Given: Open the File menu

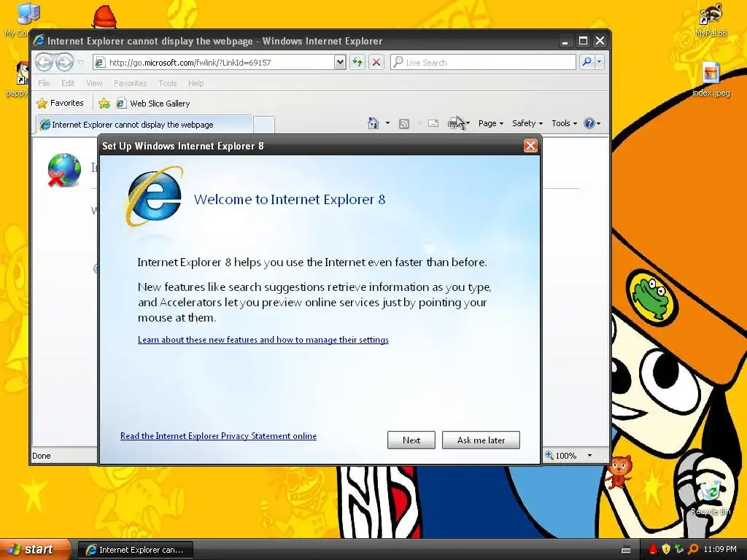Looking at the screenshot, I should pos(44,83).
